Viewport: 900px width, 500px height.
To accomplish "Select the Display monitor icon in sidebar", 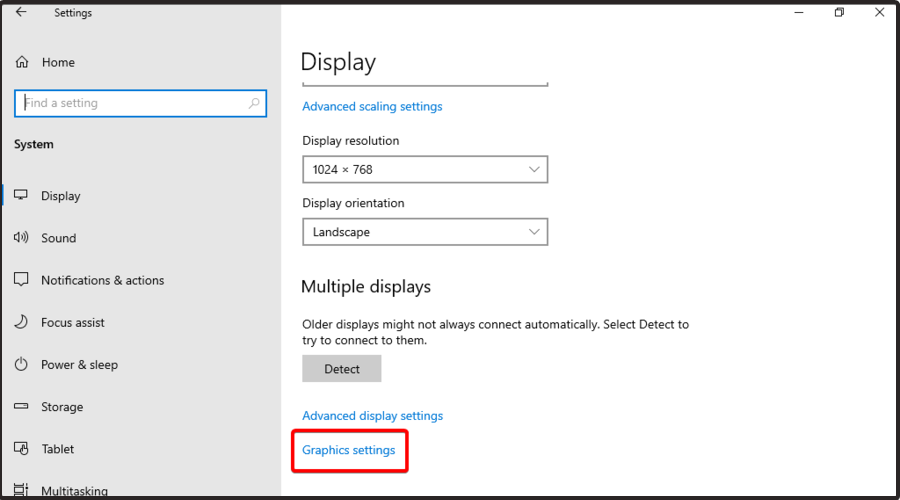I will pos(21,195).
